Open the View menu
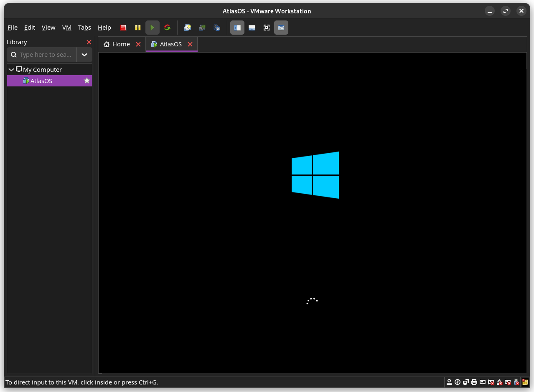The height and width of the screenshot is (392, 534). coord(48,28)
